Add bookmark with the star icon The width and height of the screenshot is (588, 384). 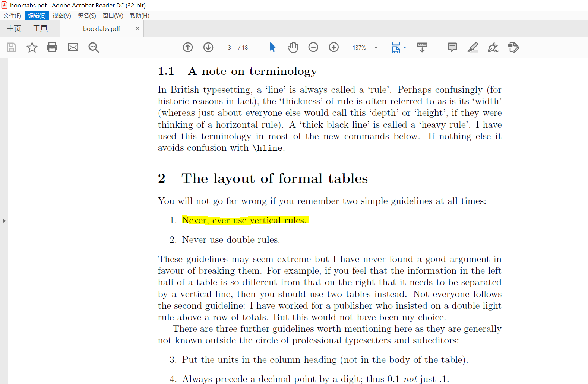32,47
